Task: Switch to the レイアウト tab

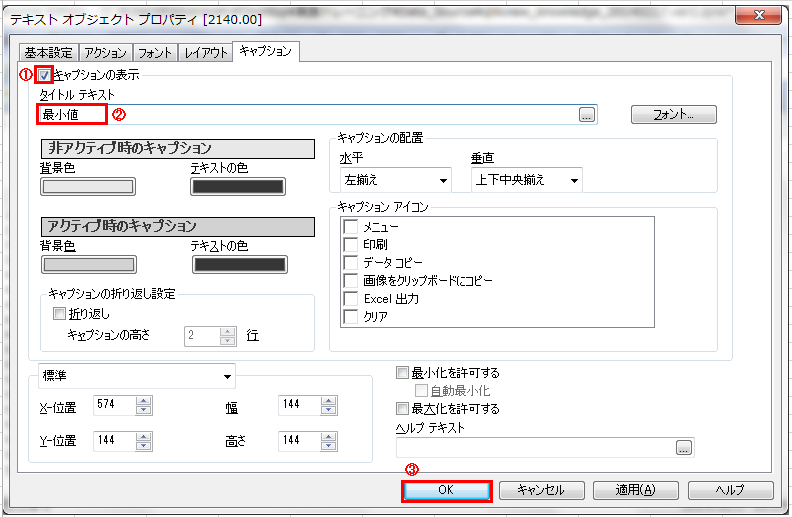Action: (205, 53)
